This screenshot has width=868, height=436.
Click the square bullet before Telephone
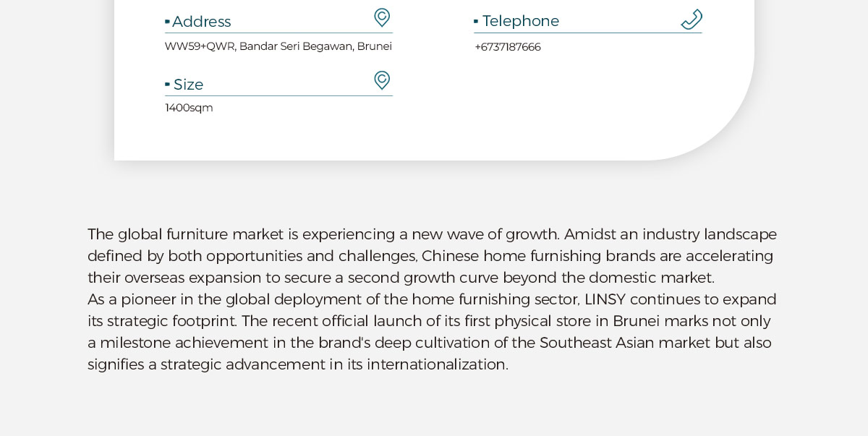tap(476, 22)
